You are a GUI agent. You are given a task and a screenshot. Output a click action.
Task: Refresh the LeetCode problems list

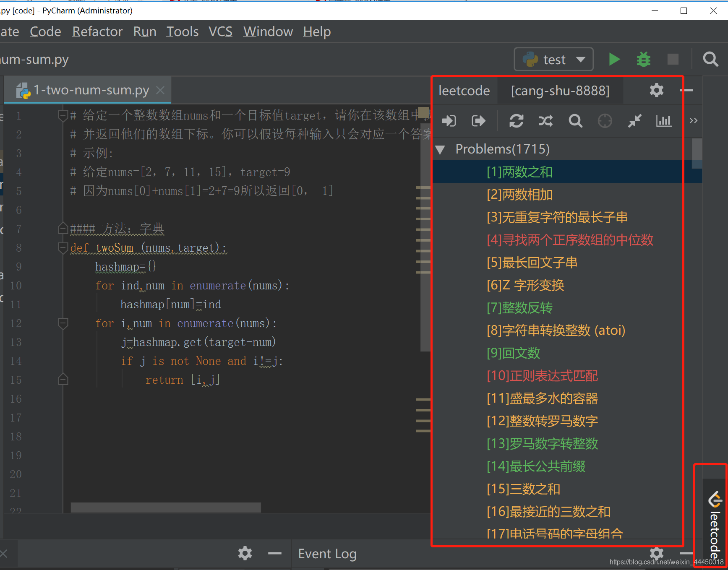[x=517, y=121]
